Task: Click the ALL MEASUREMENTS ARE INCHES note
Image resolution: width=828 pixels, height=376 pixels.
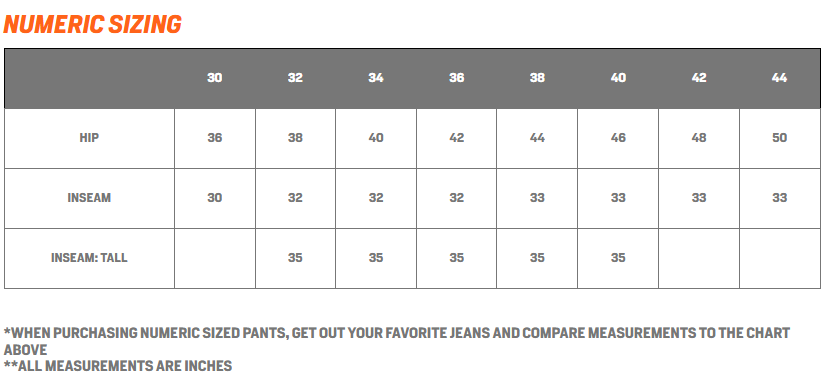Action: 118,366
